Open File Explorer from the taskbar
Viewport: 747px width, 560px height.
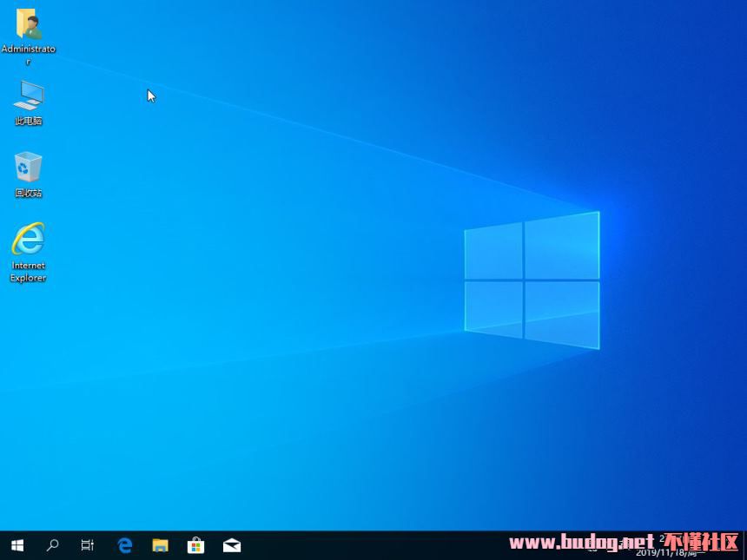click(160, 545)
